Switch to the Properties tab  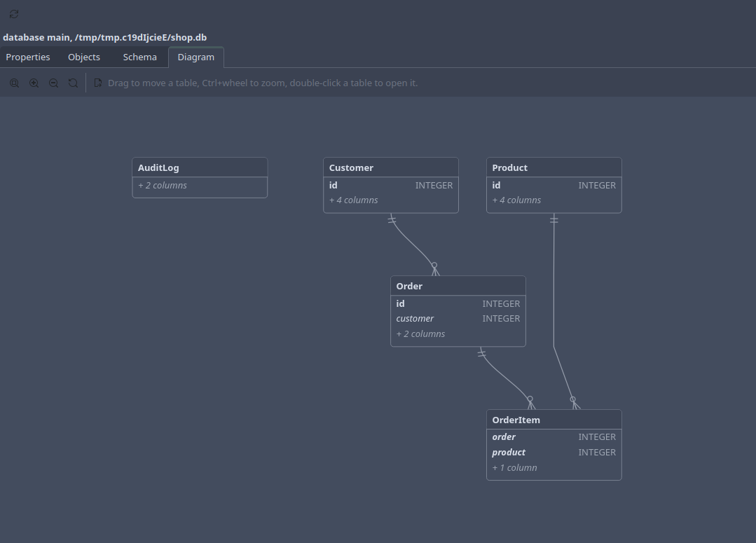(x=28, y=57)
